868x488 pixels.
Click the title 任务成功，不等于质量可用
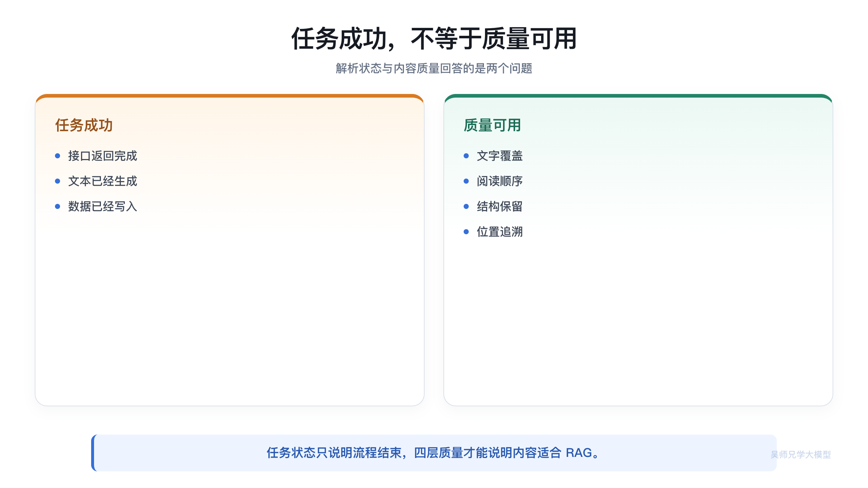[x=434, y=38]
